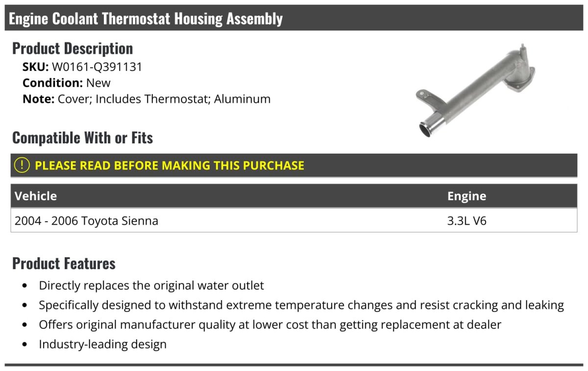
Task: Select the 2004 - 2006 Toyota Sienna cell
Action: click(x=87, y=221)
